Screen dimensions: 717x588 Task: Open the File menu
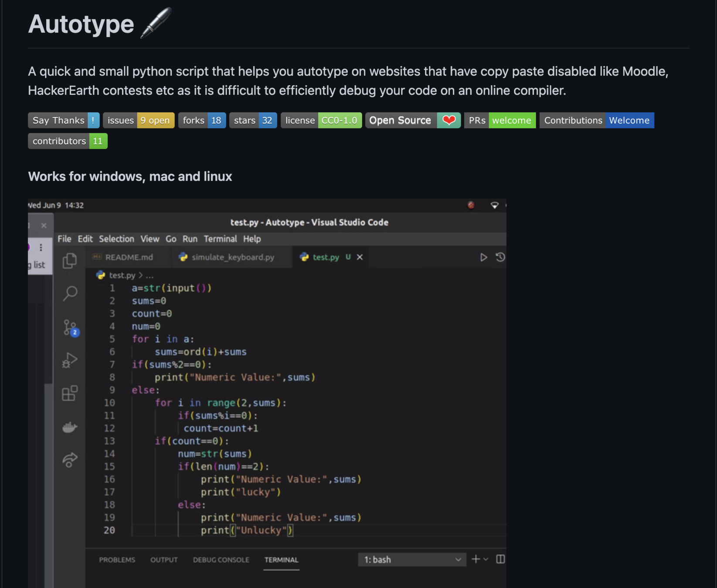pos(64,239)
